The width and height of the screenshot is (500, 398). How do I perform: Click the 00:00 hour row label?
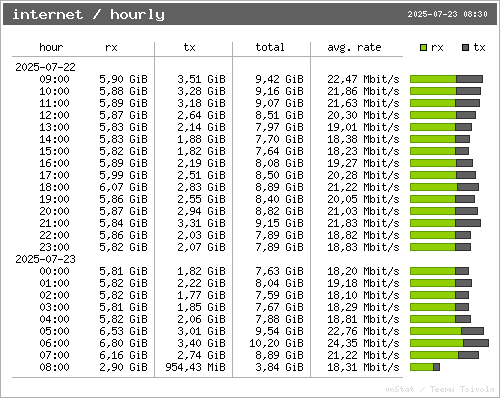[x=54, y=271]
